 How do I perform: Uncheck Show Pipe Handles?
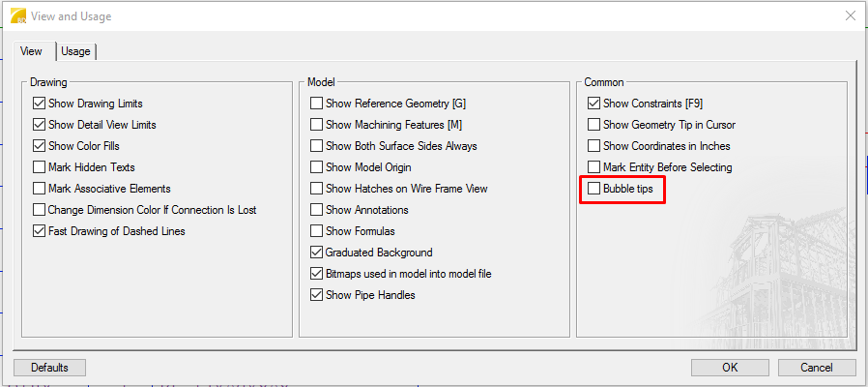pyautogui.click(x=317, y=295)
